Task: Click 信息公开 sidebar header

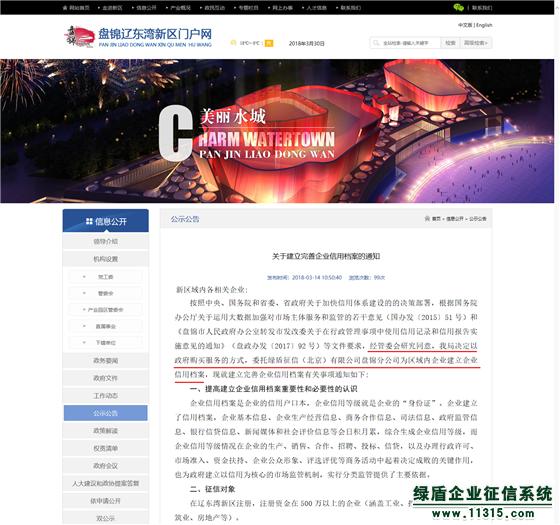Action: pos(106,221)
